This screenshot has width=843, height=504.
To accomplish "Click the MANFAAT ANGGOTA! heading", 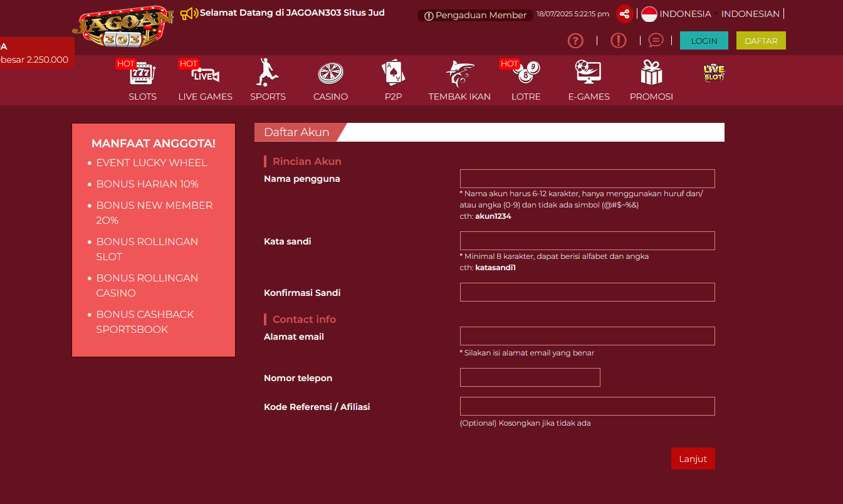I will tap(154, 143).
